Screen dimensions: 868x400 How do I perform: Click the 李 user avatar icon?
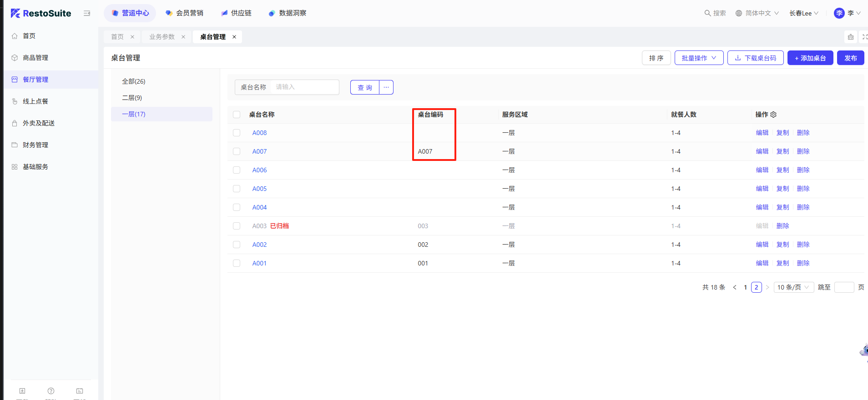click(839, 13)
